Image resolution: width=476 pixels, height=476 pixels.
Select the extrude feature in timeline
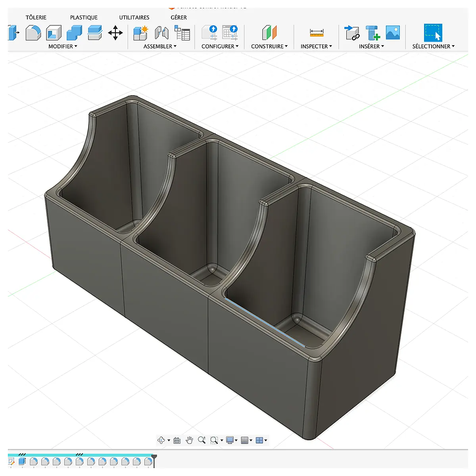22,461
